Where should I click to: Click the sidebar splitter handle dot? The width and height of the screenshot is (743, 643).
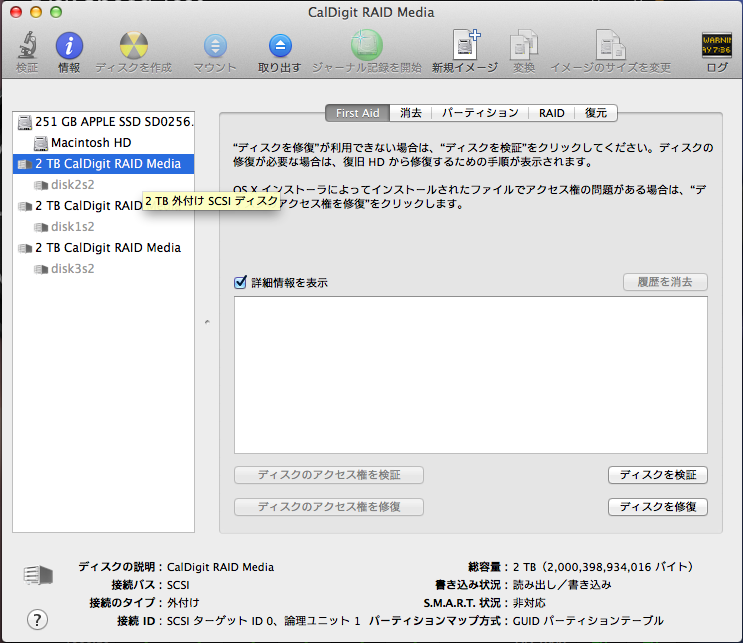(x=207, y=322)
